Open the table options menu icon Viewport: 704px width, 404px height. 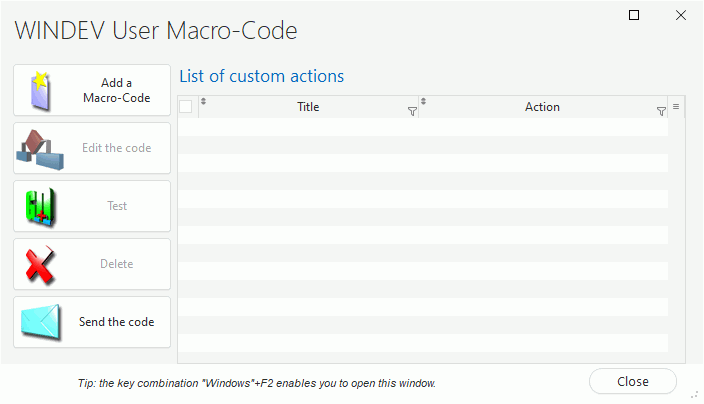(676, 107)
